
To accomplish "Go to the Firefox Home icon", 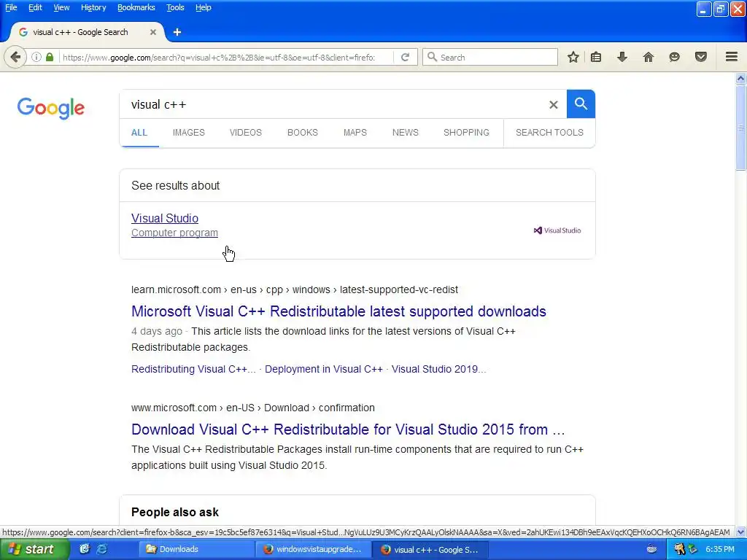I will click(x=648, y=57).
